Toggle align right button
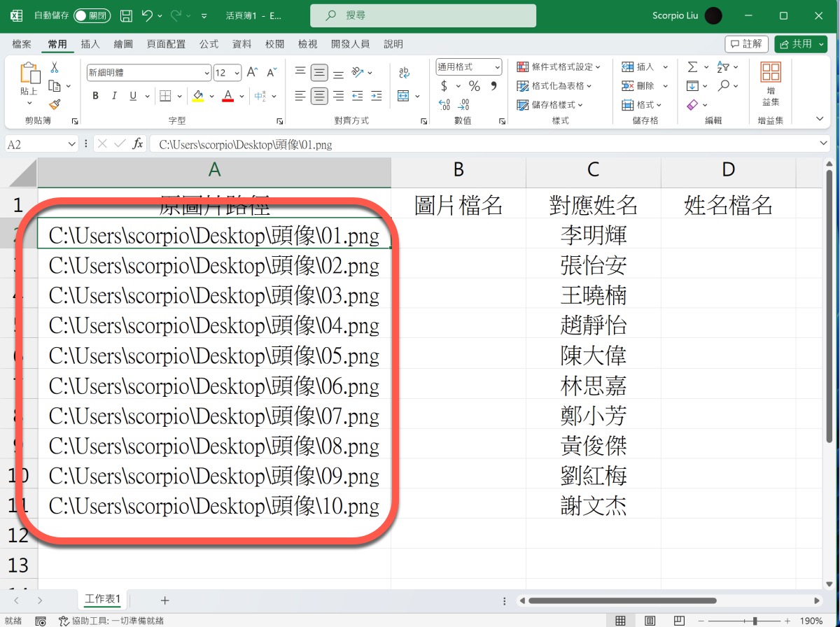This screenshot has width=840, height=627. (x=339, y=96)
